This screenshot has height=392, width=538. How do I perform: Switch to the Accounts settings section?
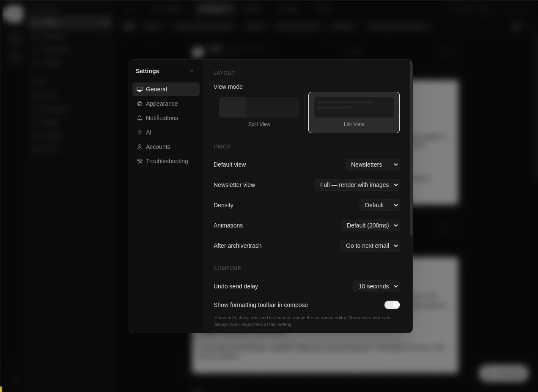[x=158, y=147]
